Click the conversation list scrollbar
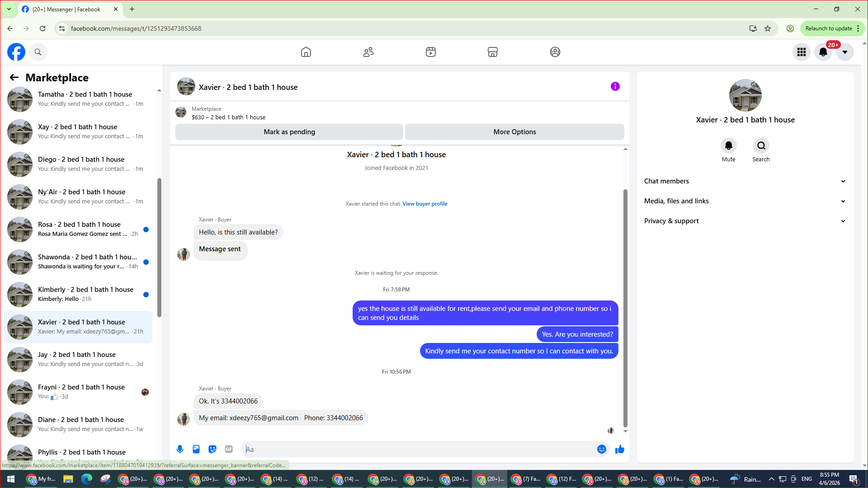The height and width of the screenshot is (488, 868). 159,248
